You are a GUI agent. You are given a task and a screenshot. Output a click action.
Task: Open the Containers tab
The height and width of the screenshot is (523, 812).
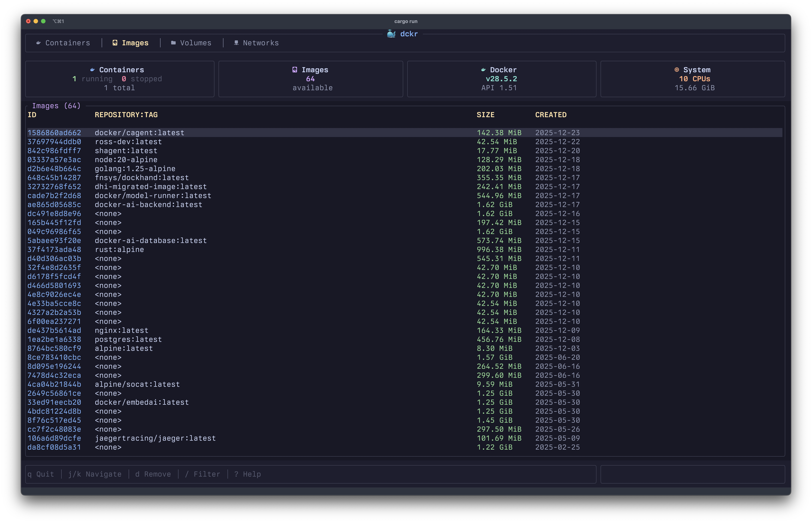tap(68, 43)
